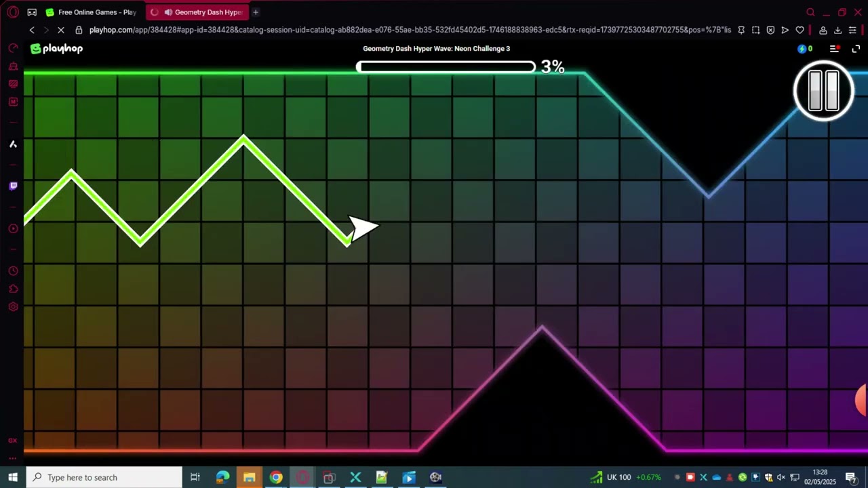Click the Playhop logo
This screenshot has height=488, width=868.
tap(57, 49)
